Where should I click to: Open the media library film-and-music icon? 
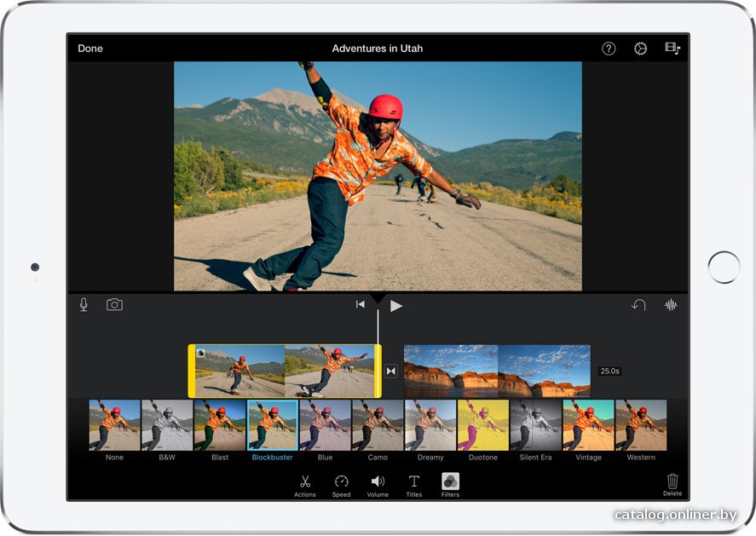pyautogui.click(x=672, y=48)
